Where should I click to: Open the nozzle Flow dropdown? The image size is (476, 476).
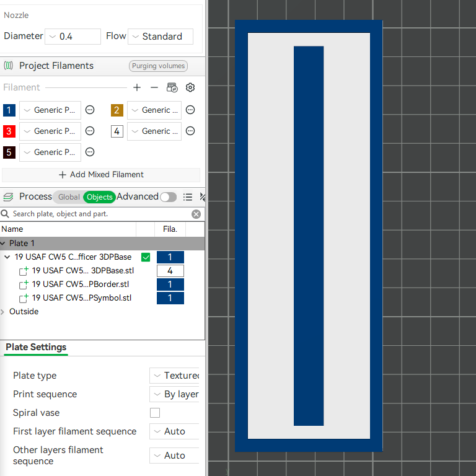(161, 37)
